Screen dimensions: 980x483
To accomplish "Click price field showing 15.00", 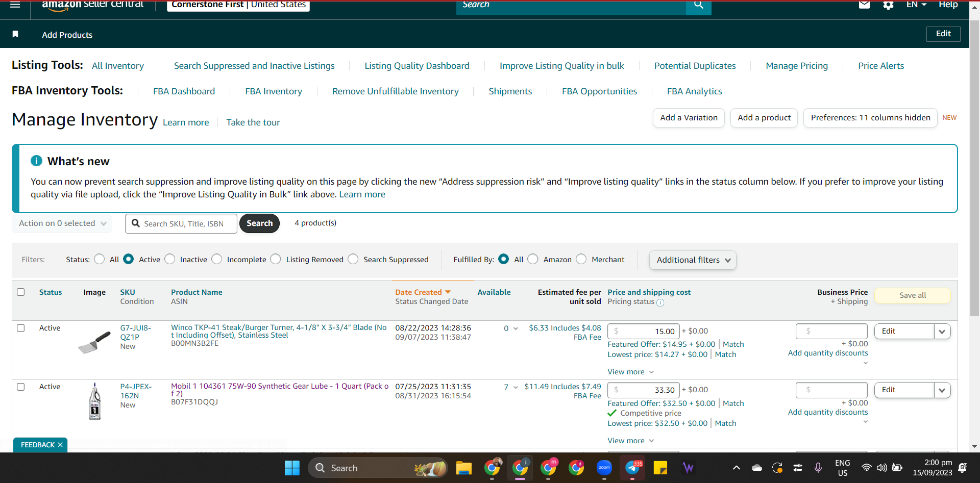I will 644,331.
